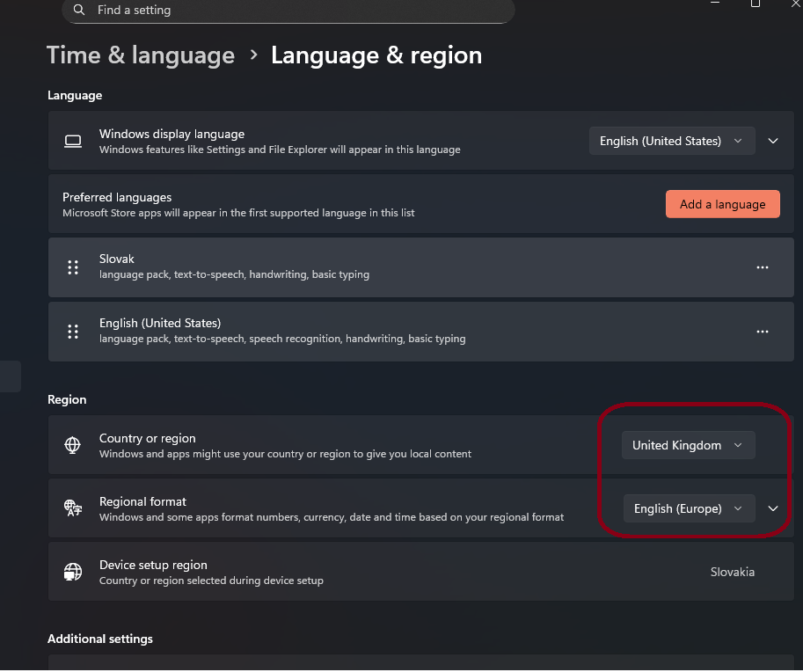
Task: Click the Regional format icon
Action: pyautogui.click(x=73, y=508)
